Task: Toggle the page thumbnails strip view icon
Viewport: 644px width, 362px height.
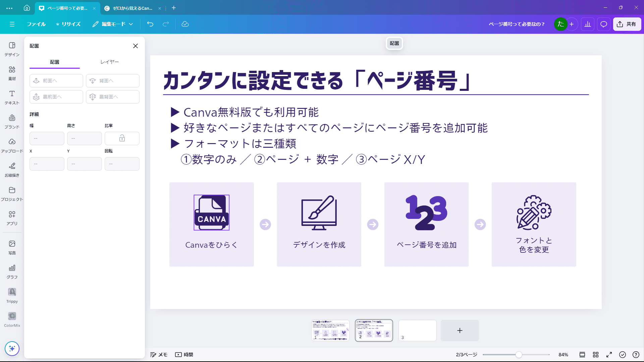Action: (x=582, y=355)
